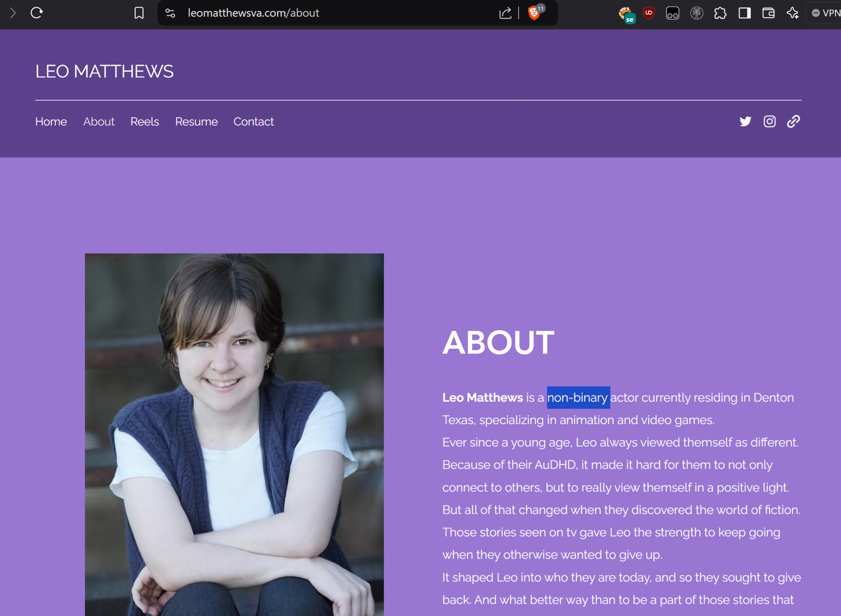
Task: Open the Brave Wallet icon
Action: tap(768, 13)
